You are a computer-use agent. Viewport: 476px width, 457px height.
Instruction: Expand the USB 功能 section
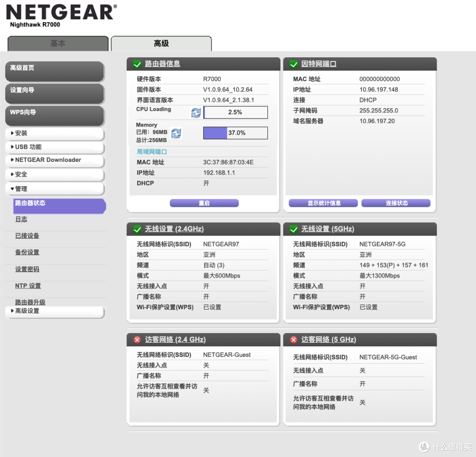coord(55,147)
